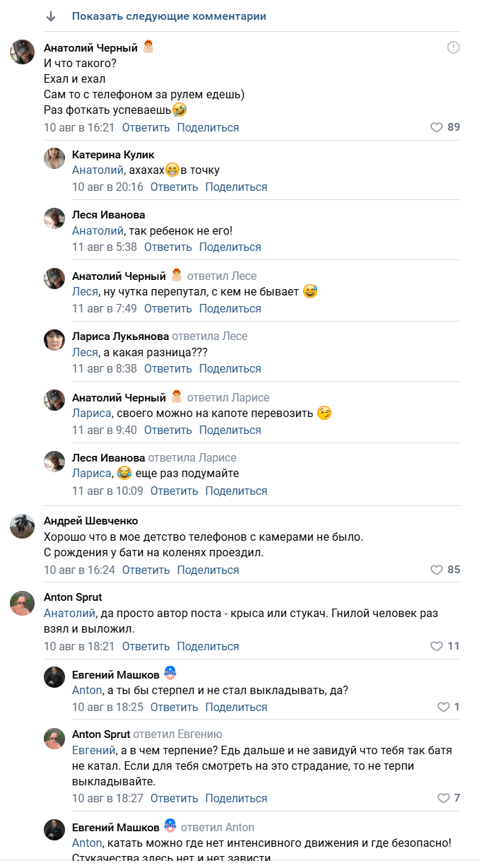Expand the next comments with Показать следующие комментарии

tap(169, 16)
